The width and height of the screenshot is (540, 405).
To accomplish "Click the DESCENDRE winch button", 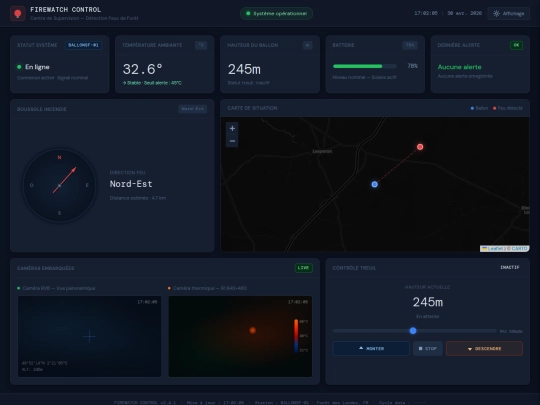I will point(484,349).
